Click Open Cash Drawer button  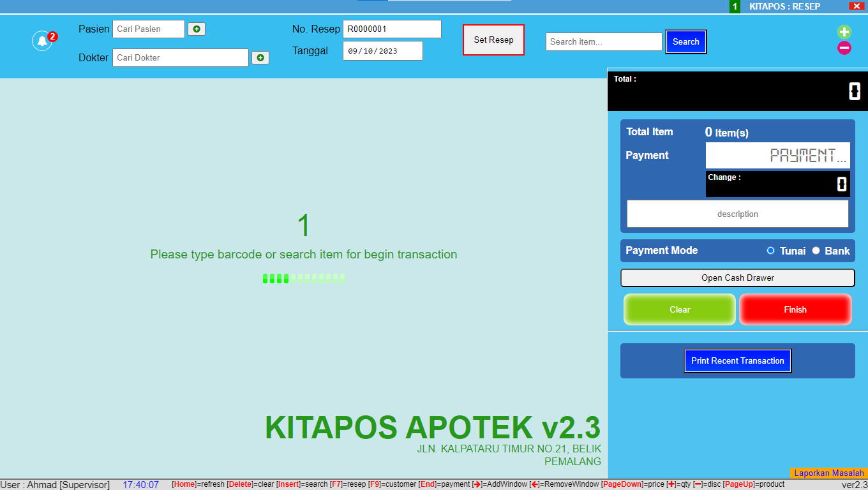pyautogui.click(x=737, y=278)
